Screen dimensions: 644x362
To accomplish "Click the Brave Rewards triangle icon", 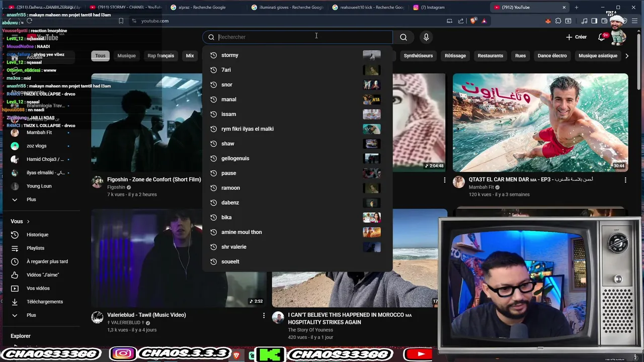I will click(484, 21).
